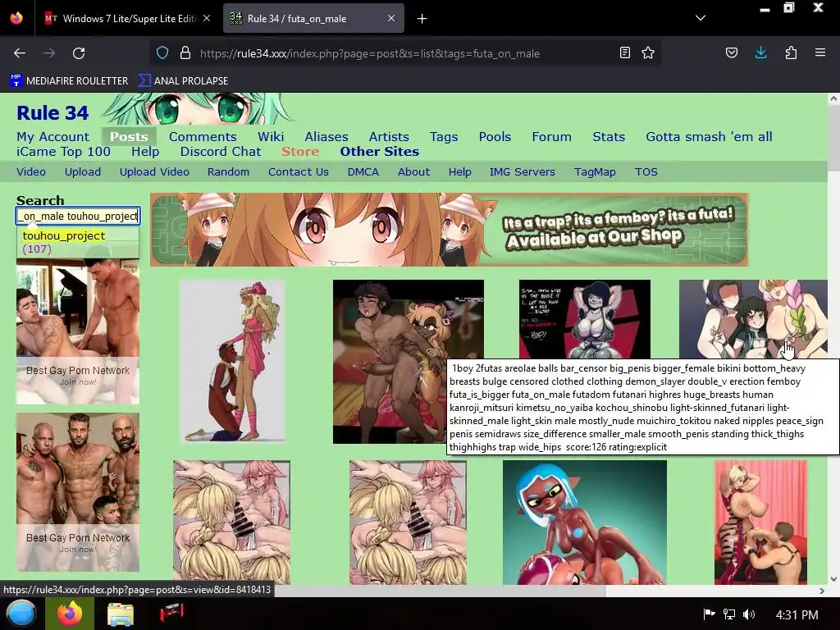Close the Windows 7 Lite tab
The width and height of the screenshot is (840, 630).
click(207, 18)
